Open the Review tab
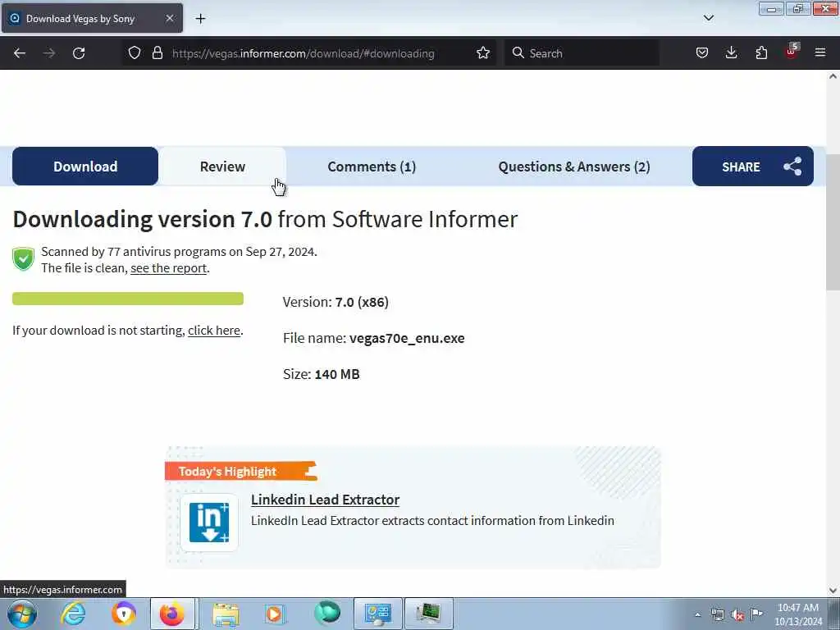840x630 pixels. point(222,166)
